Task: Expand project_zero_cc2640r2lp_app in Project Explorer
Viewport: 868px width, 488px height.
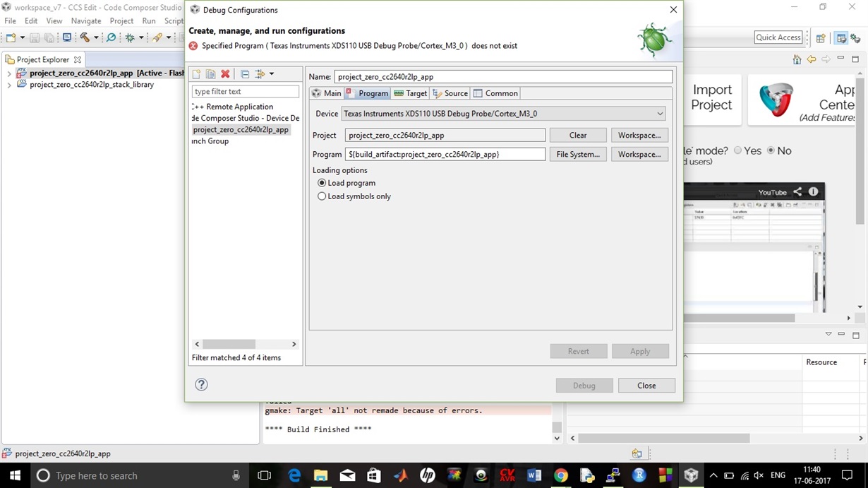Action: 8,73
